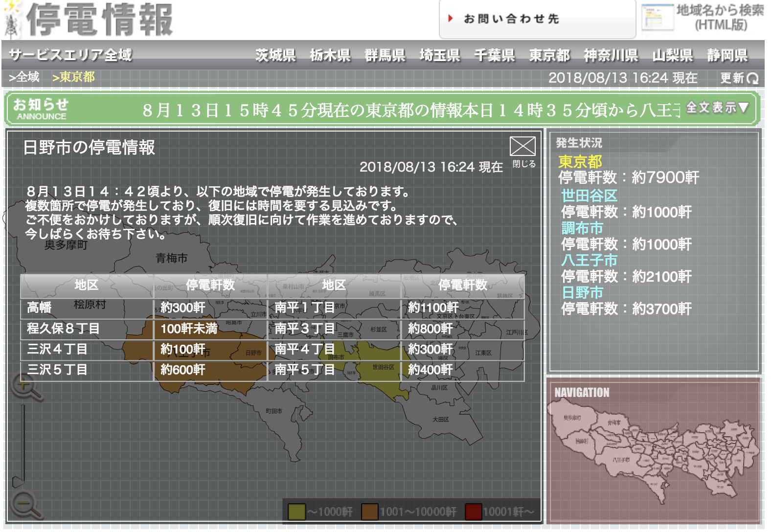
Task: Select 群馬県 in the area menu
Action: 385,55
